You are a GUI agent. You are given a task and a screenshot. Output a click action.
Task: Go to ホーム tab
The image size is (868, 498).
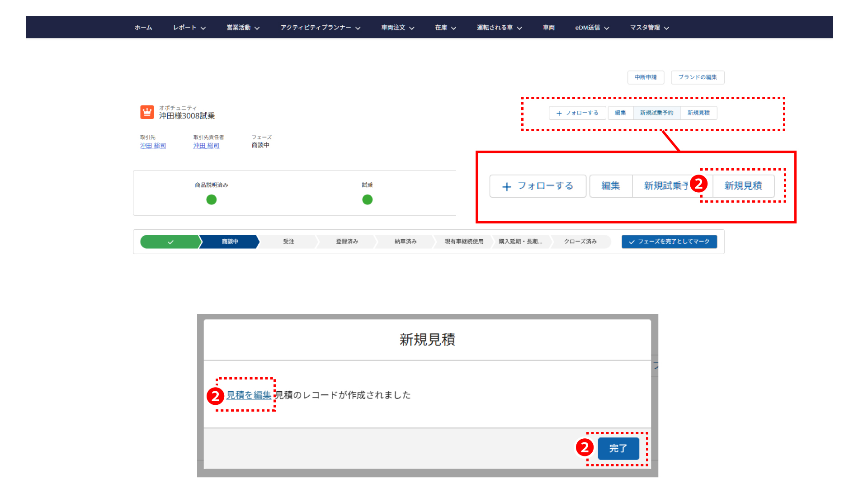pyautogui.click(x=143, y=28)
